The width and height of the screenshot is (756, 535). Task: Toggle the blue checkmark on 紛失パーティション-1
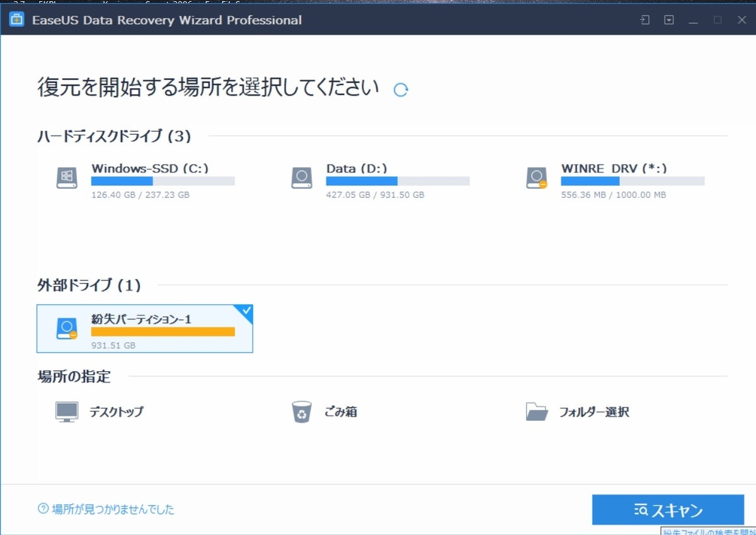pyautogui.click(x=246, y=311)
